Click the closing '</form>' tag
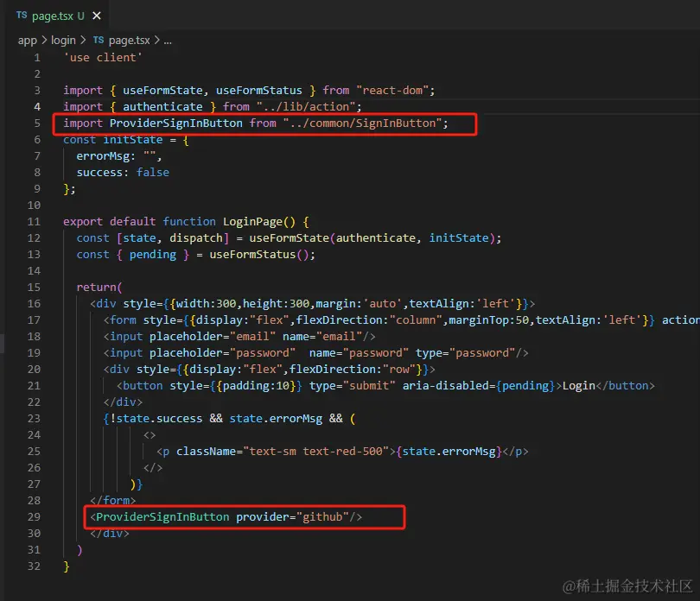This screenshot has height=601, width=700. pos(113,501)
